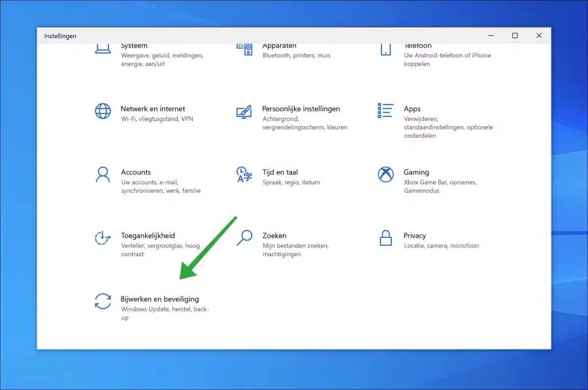Open the Zoeken heading
This screenshot has width=588, height=390.
[x=274, y=235]
